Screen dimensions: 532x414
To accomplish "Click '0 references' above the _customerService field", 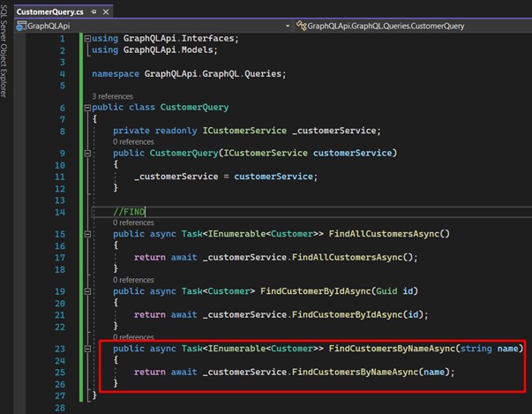I will (132, 141).
